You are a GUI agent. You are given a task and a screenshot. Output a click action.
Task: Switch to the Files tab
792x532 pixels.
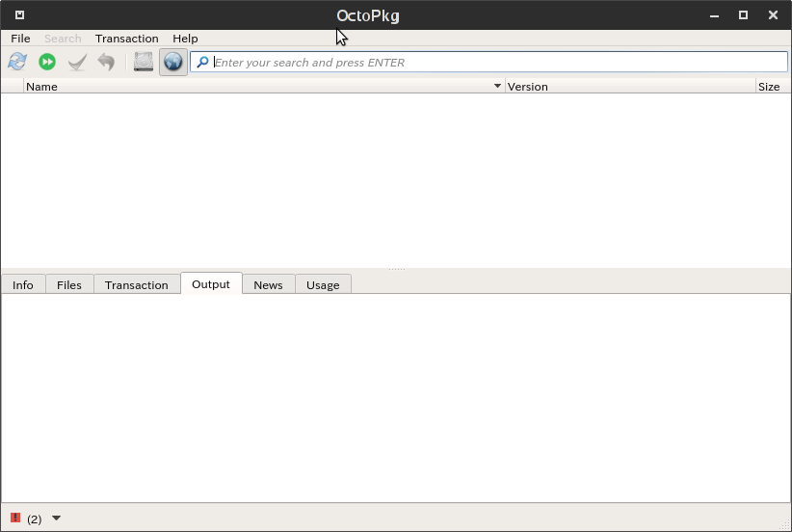[69, 285]
